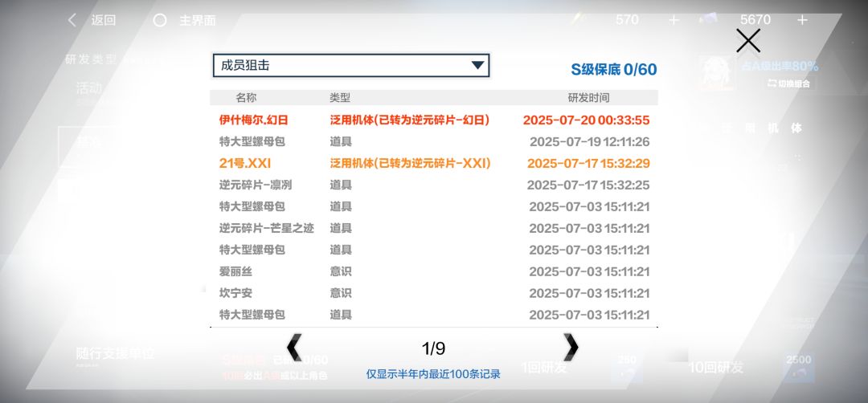
Task: Click the 切换组合 switch button
Action: click(788, 83)
